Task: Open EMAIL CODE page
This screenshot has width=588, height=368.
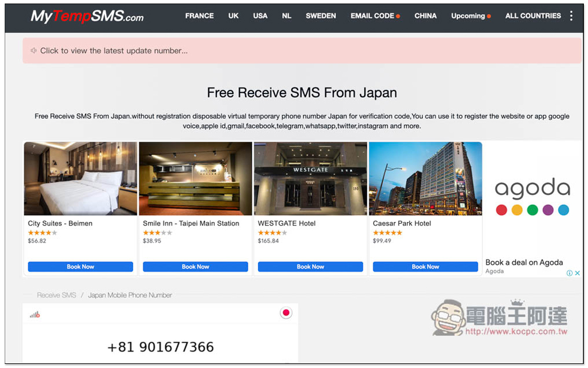Action: (372, 16)
